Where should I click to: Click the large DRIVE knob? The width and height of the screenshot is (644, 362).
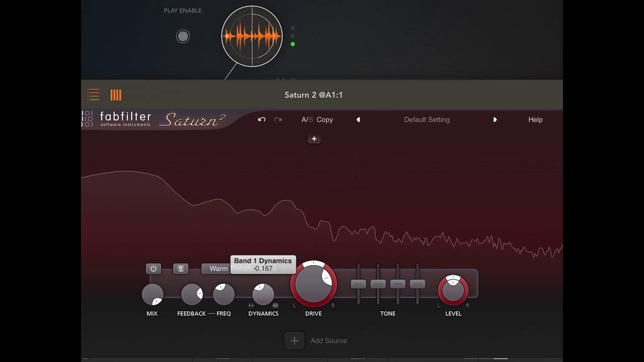pyautogui.click(x=313, y=284)
